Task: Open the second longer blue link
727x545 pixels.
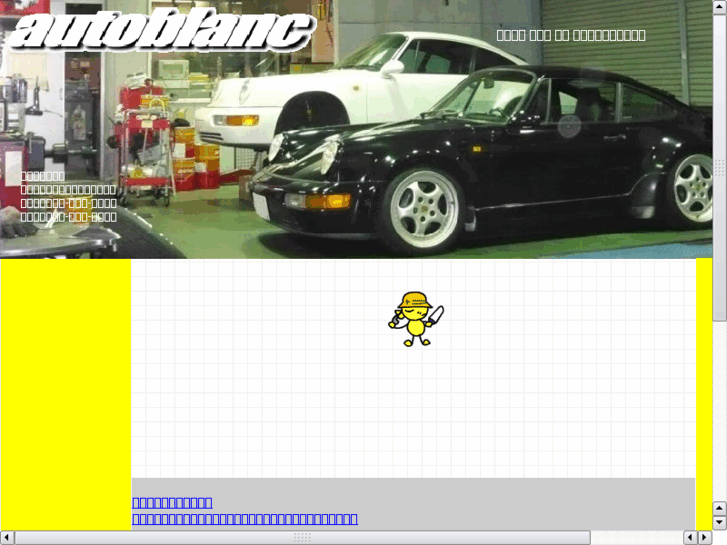Action: coord(245,519)
